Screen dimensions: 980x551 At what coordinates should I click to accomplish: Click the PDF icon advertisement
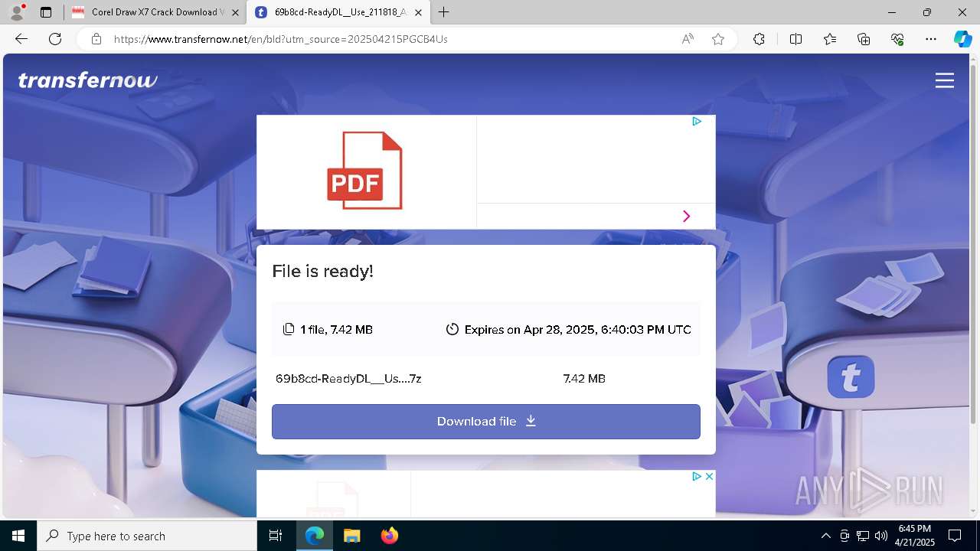coord(365,171)
